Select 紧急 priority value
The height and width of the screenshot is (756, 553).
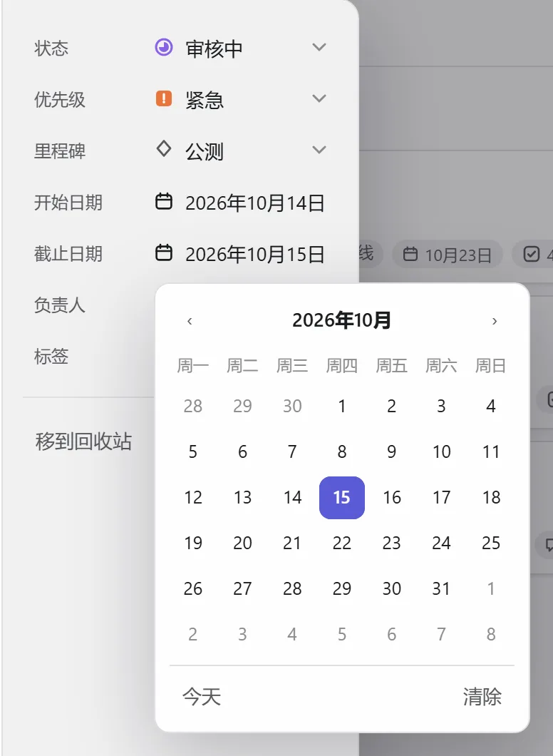coord(205,100)
